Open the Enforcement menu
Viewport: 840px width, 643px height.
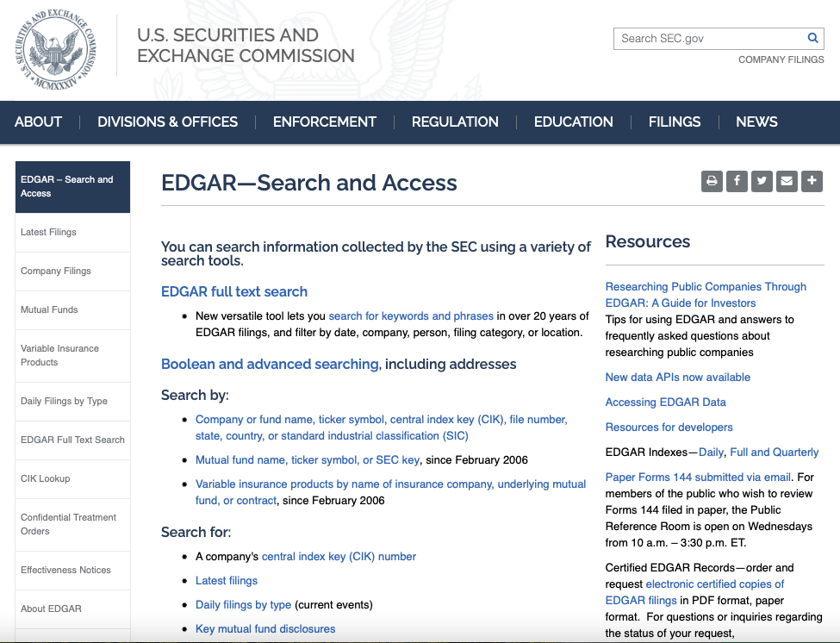tap(324, 122)
